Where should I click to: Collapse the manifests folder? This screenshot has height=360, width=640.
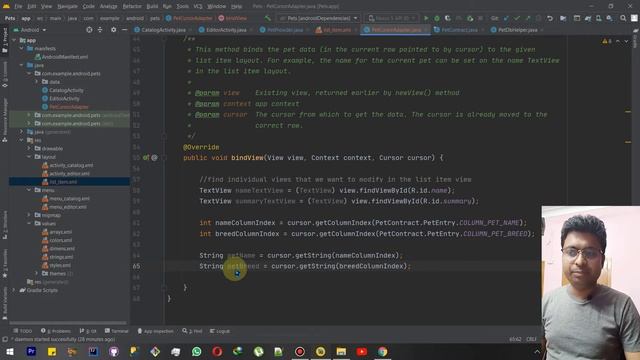22,48
